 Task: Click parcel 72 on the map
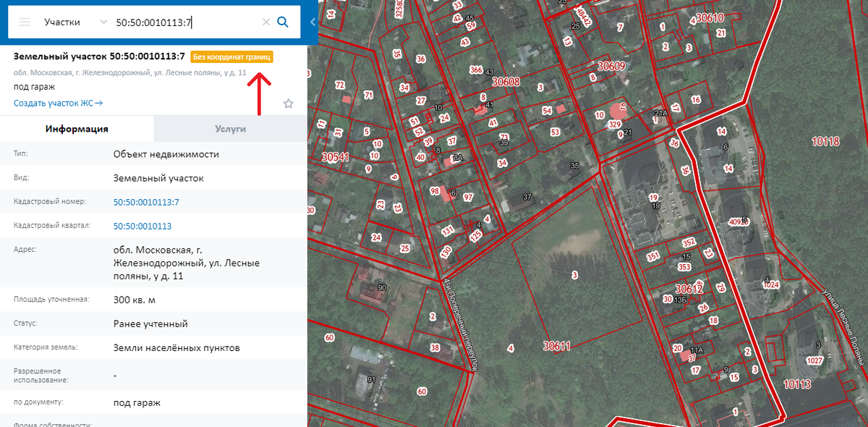(340, 85)
